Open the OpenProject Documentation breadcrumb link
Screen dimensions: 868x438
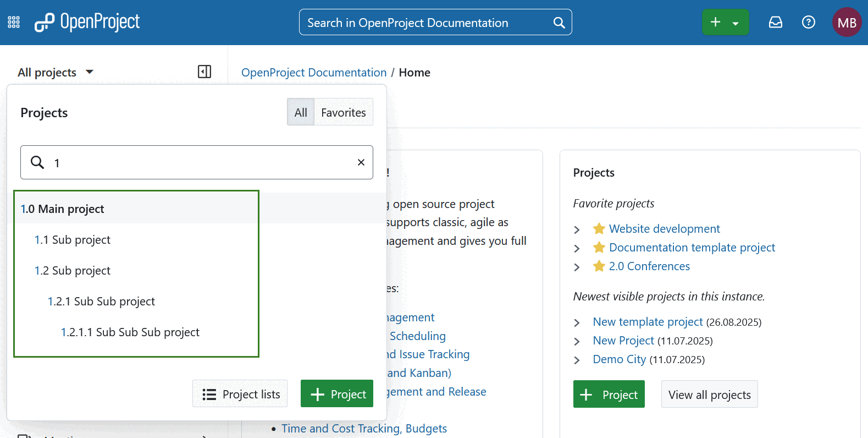314,73
